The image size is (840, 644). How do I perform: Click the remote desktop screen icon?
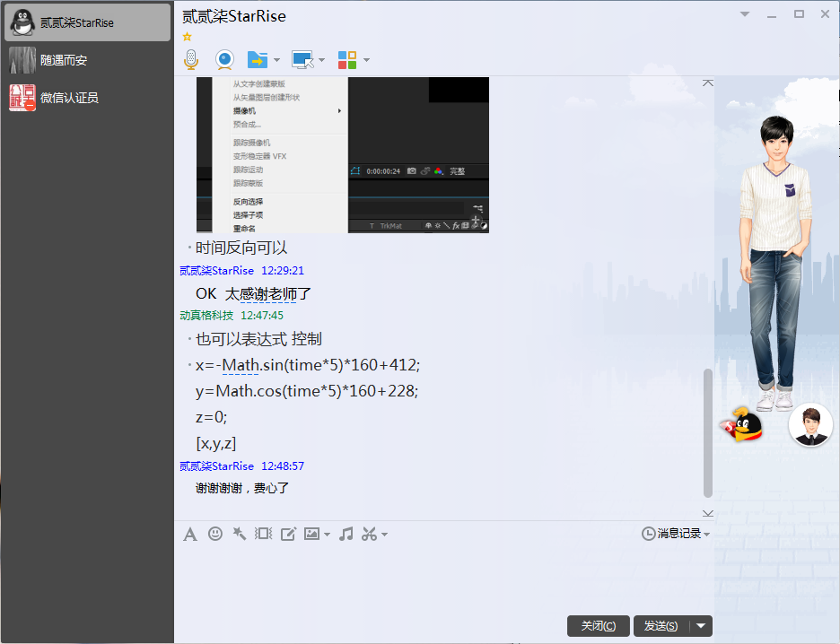302,59
